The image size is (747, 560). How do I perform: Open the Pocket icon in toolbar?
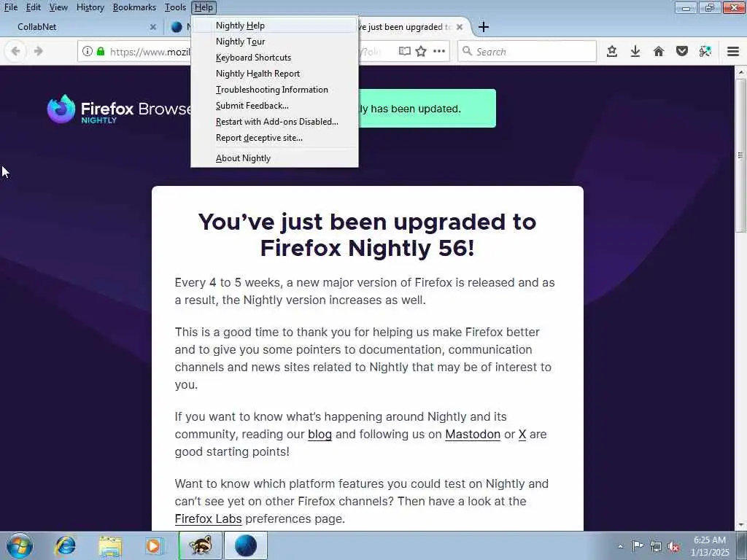tap(682, 52)
